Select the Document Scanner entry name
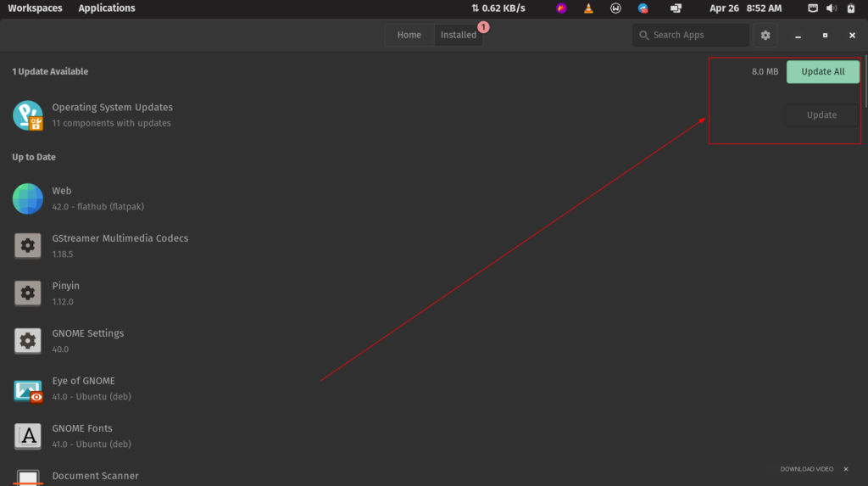 pyautogui.click(x=95, y=476)
